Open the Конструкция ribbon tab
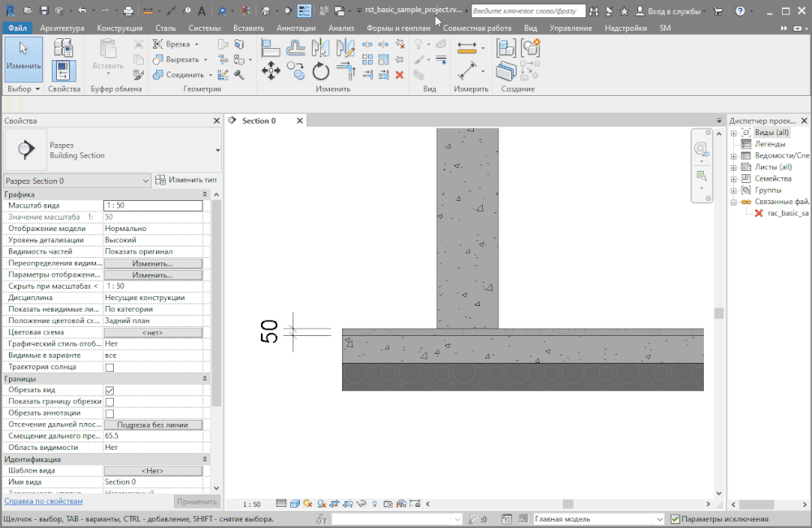 coord(119,28)
